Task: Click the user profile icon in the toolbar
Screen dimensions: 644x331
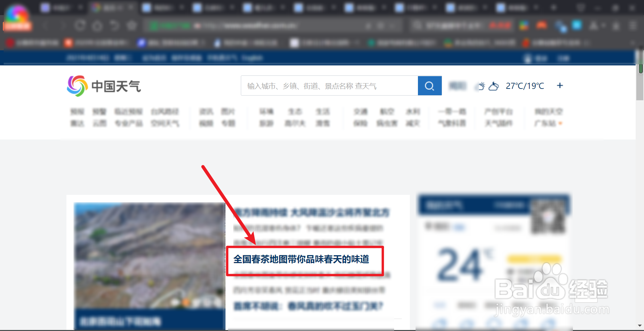Action: [x=594, y=25]
